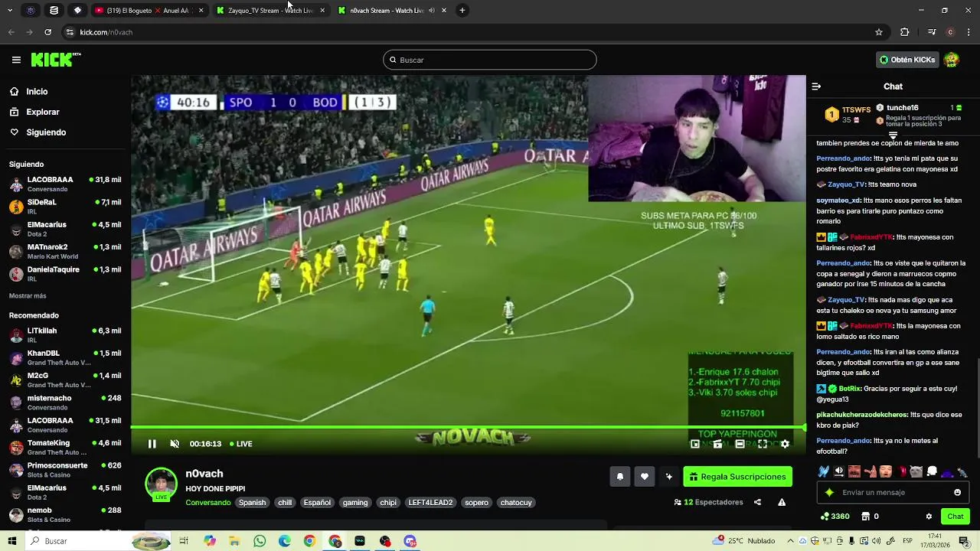The width and height of the screenshot is (980, 551).
Task: Open clip creation icon in player
Action: [717, 444]
